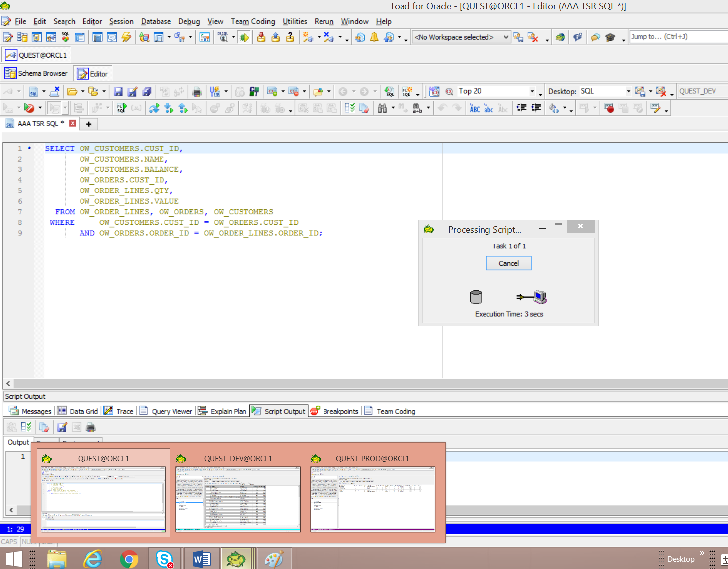Click Cancel in Processing Script dialog
Image resolution: width=728 pixels, height=569 pixels.
508,263
